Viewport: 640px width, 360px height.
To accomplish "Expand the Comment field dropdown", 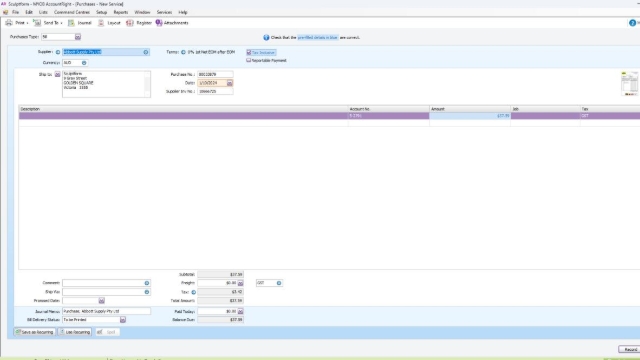I will [x=147, y=283].
